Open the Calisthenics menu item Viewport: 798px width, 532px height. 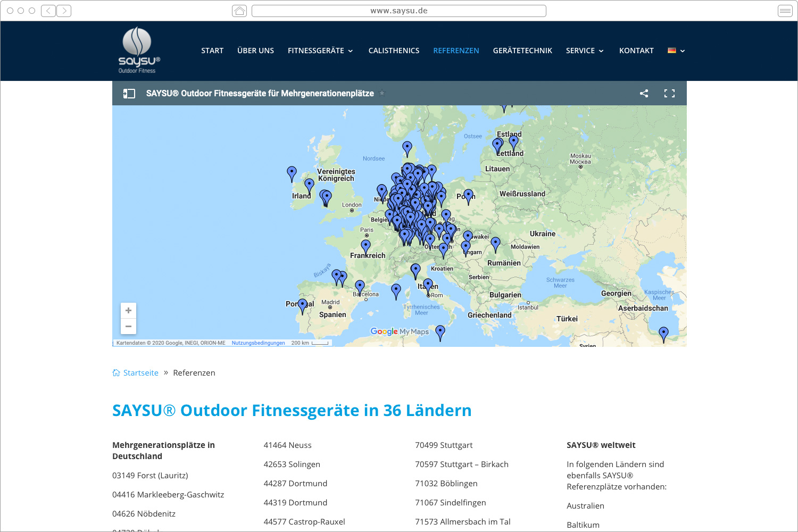394,51
